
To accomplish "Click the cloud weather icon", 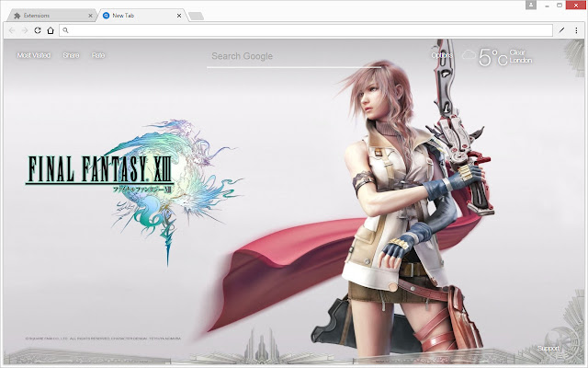I will [469, 55].
